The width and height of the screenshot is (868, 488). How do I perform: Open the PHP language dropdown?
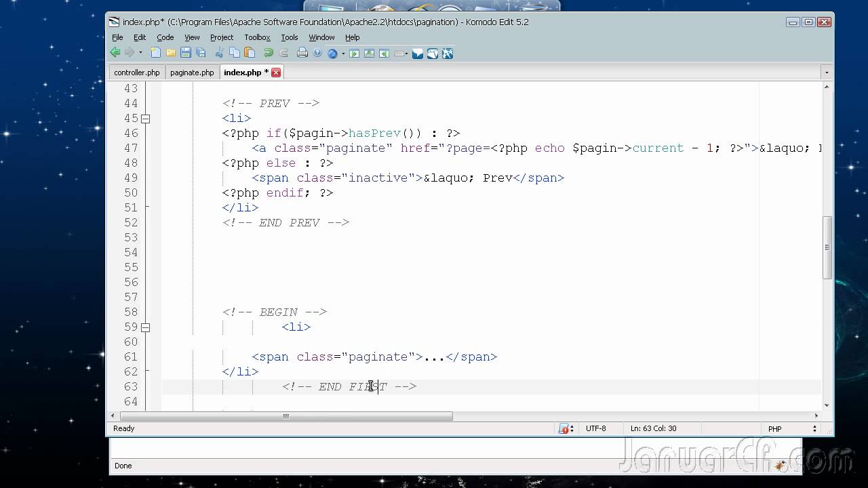click(x=792, y=428)
